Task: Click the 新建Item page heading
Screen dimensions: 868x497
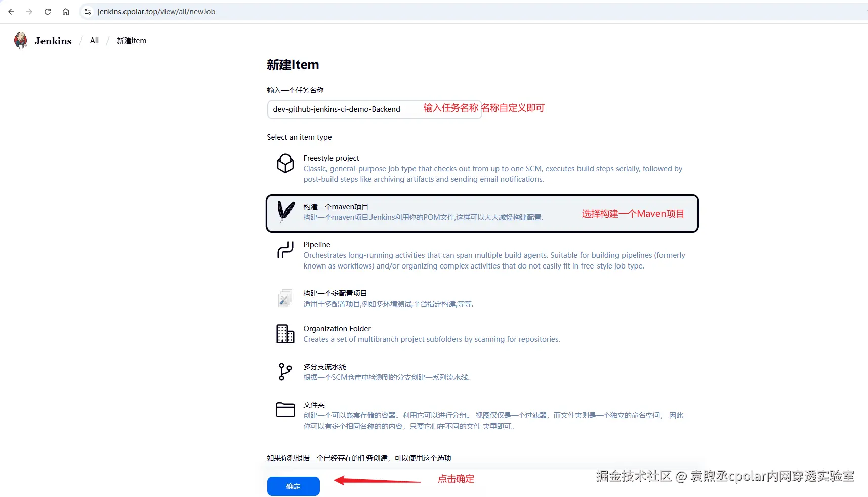Action: click(x=293, y=65)
